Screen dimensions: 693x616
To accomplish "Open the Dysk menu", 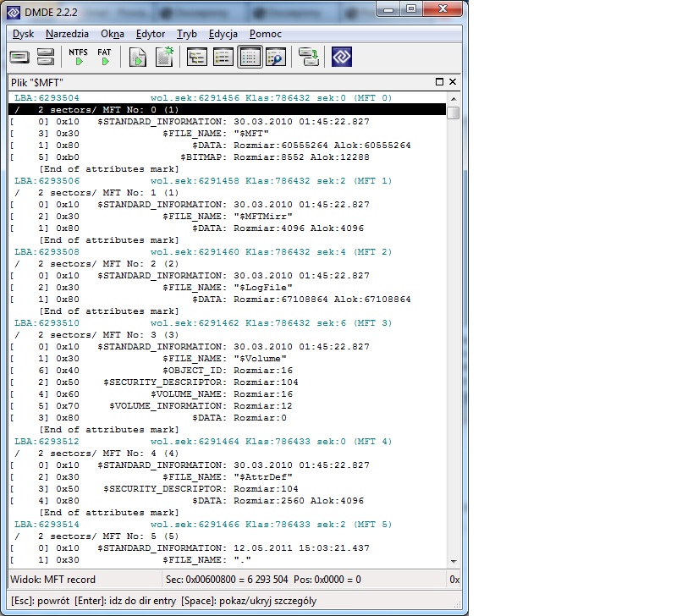I will coord(23,34).
